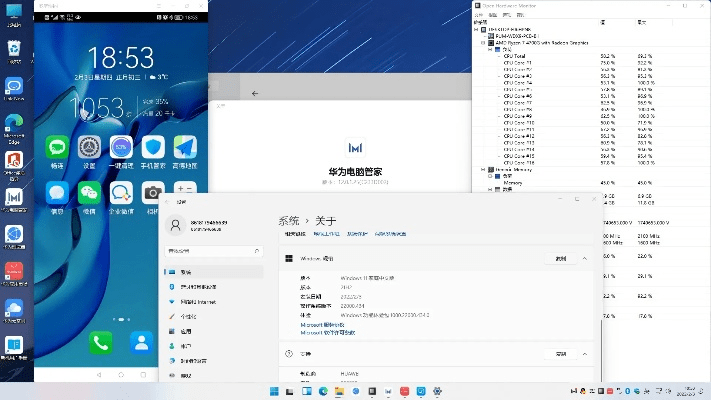This screenshot has height=400, width=711.
Task: Collapse the AMD Ryzen 7 4800U tree node
Action: pos(482,44)
